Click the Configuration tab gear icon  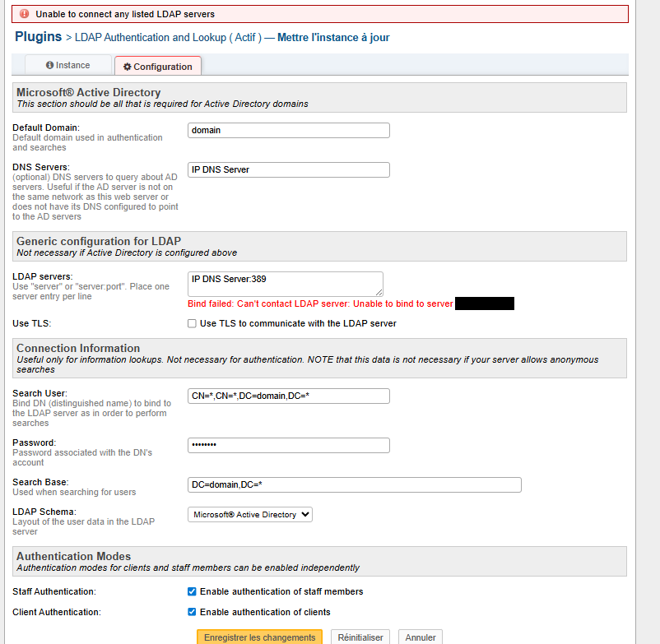[128, 67]
